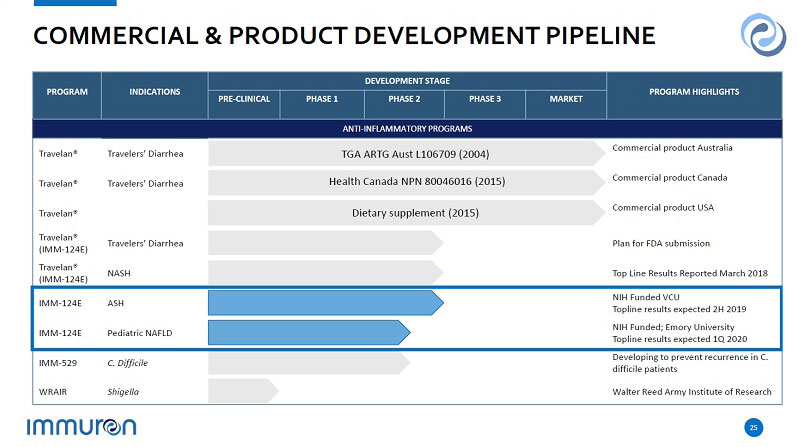Image resolution: width=799 pixels, height=447 pixels.
Task: Select the IMM-529 program cell
Action: [58, 363]
